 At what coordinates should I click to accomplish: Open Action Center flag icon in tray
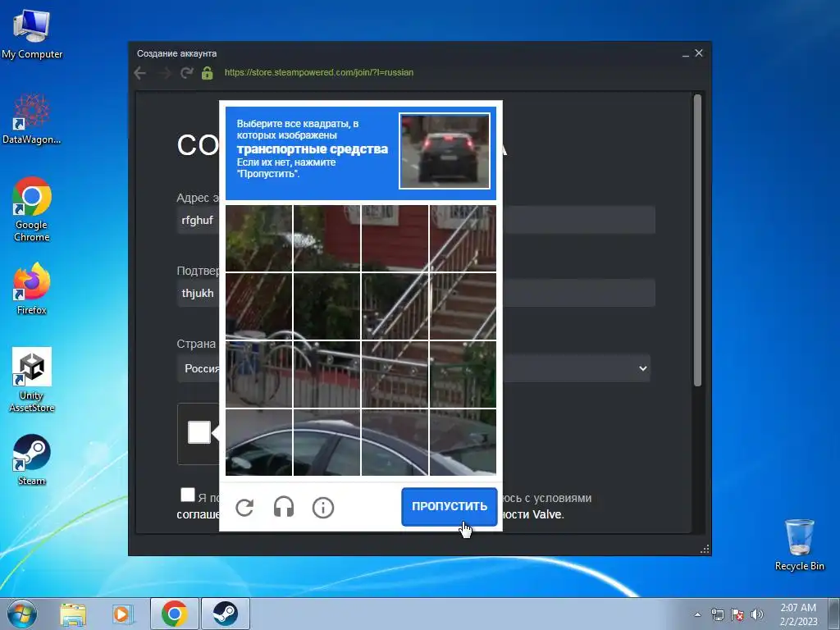click(737, 614)
